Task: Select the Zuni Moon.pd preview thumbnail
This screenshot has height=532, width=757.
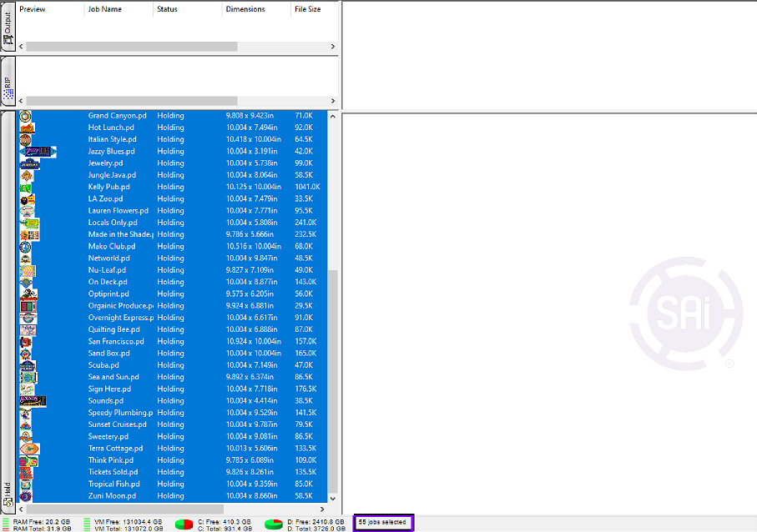Action: coord(26,496)
